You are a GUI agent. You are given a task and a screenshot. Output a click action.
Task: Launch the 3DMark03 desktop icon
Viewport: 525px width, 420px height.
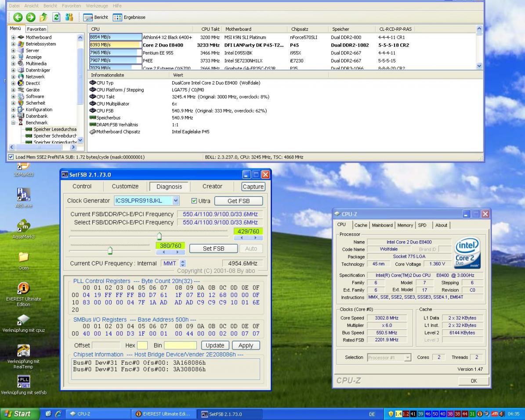pyautogui.click(x=23, y=168)
